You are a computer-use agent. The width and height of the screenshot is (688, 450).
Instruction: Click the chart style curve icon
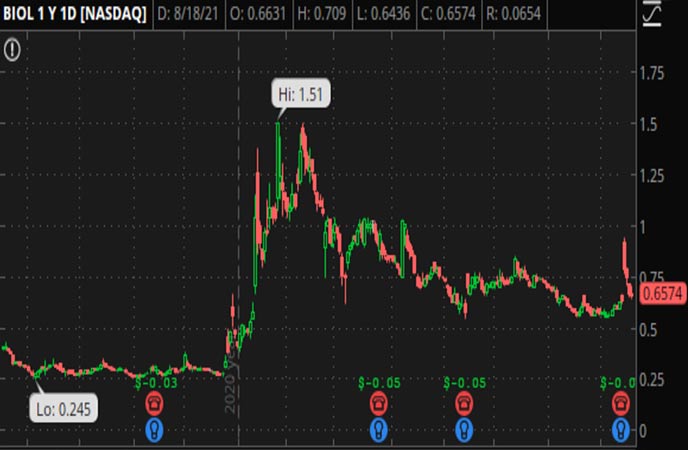652,13
